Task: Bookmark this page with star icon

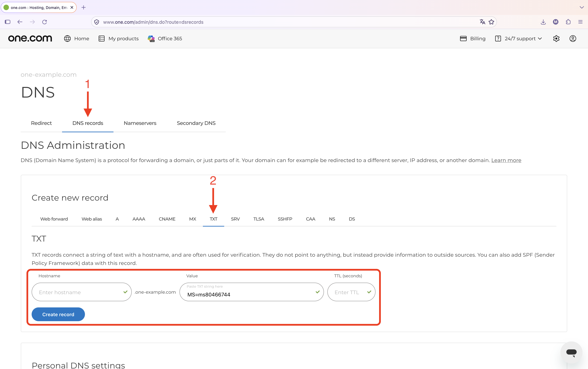Action: 491,22
